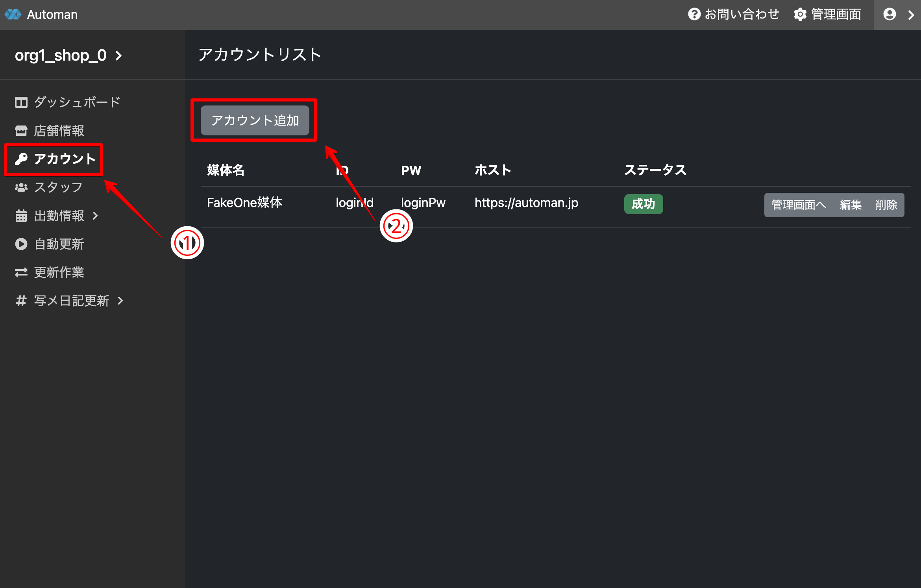Open スタッフ in the sidebar

[58, 187]
